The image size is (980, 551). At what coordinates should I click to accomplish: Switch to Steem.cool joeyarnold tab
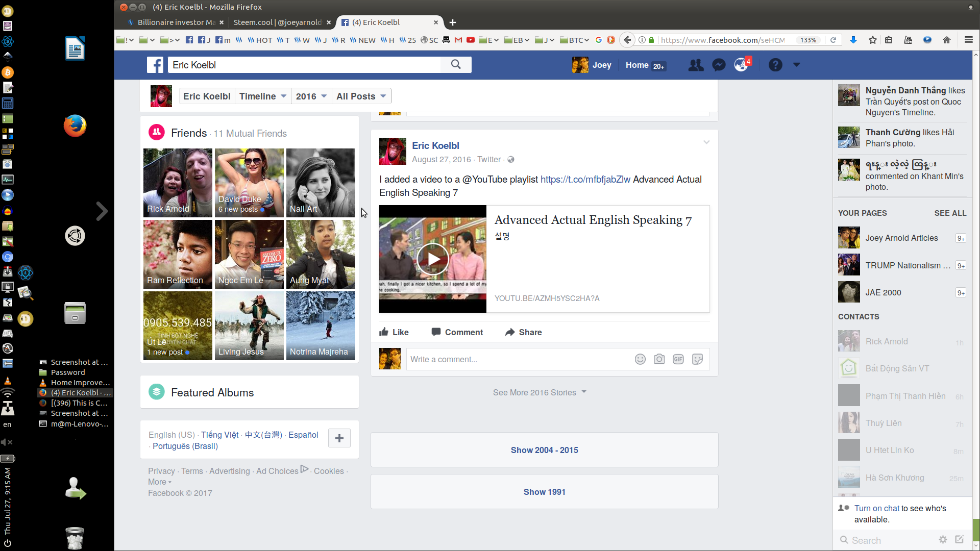click(x=277, y=22)
